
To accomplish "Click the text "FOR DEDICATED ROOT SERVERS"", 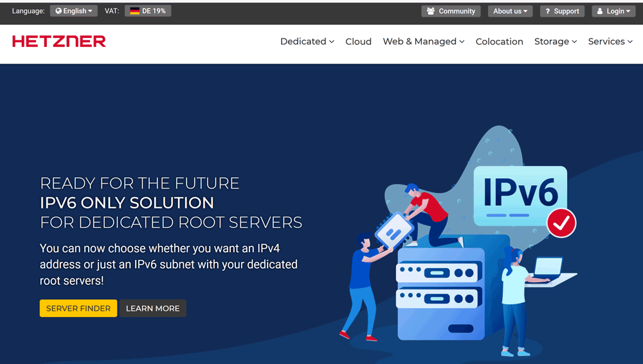I will (x=171, y=223).
